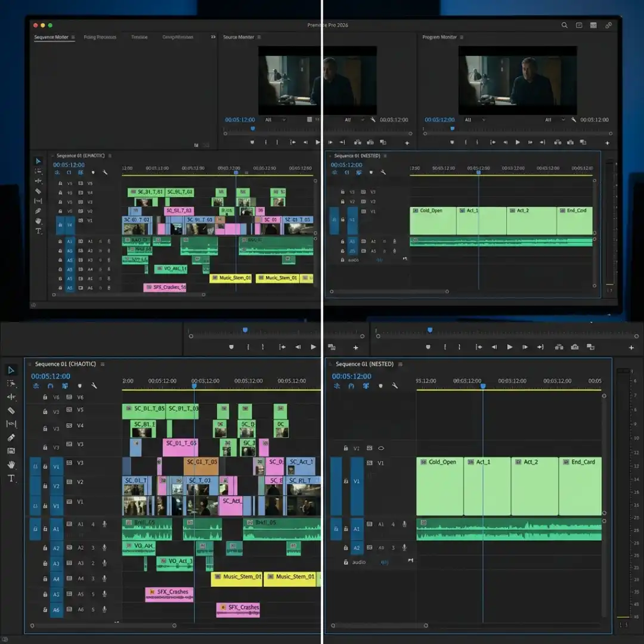Click Program Monitor wrench settings icon
Screen dimensions: 644x644
pos(574,119)
